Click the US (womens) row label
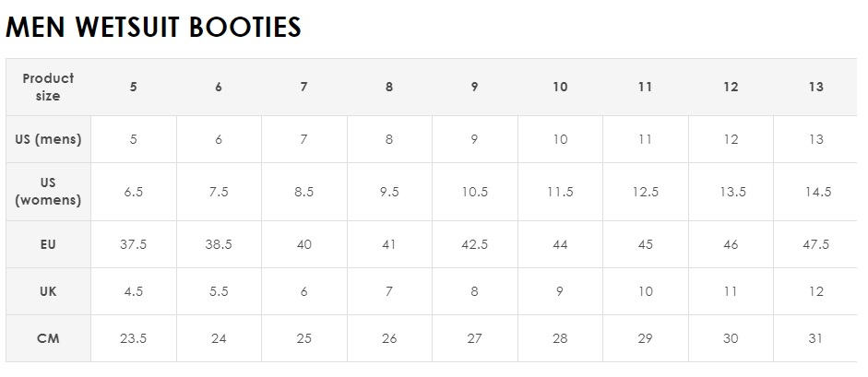 coord(48,191)
